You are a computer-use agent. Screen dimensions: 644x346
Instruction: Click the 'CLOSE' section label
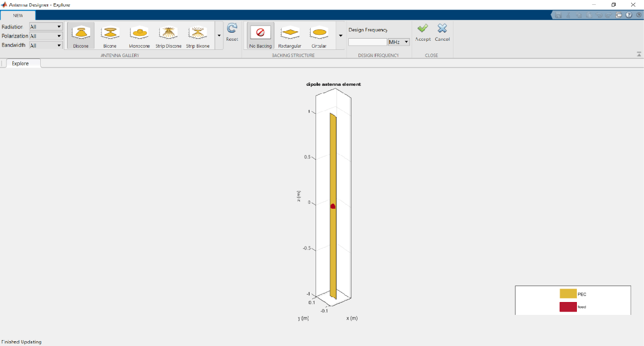431,55
